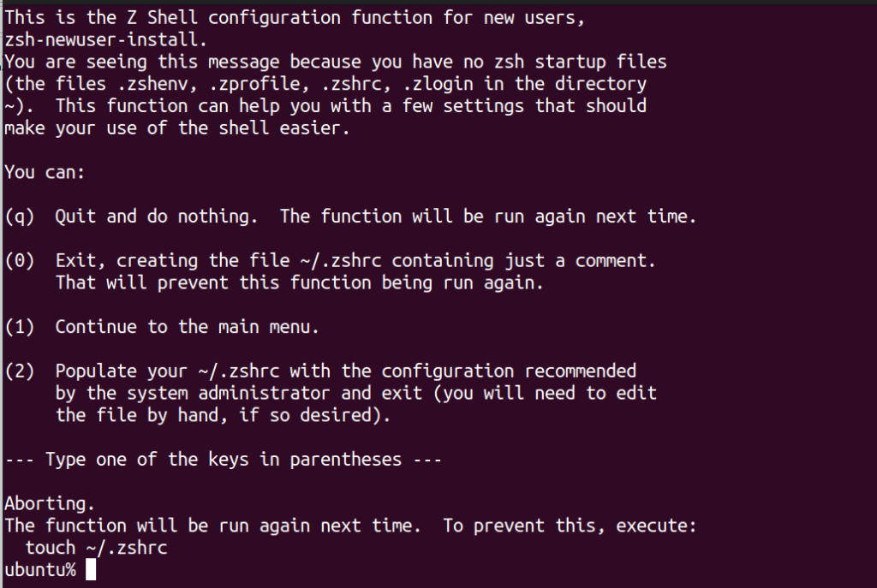
Task: Click 'by the system administrator and exit' line
Action: (355, 393)
